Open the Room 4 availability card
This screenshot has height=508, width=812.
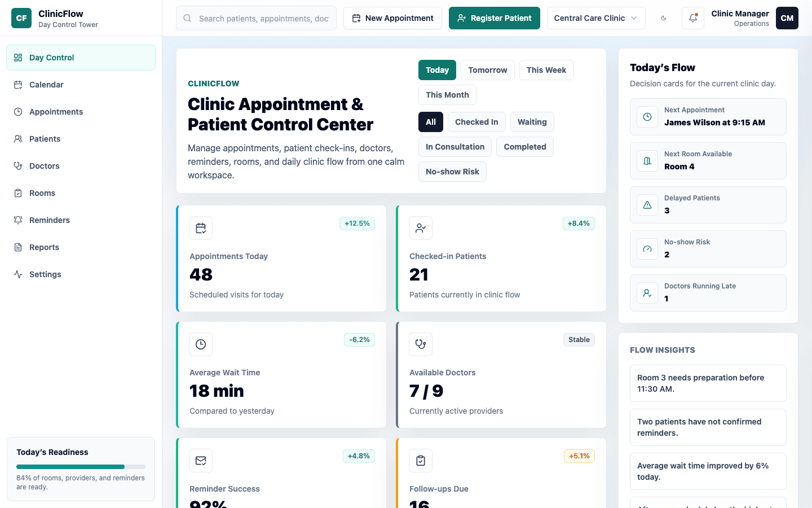pyautogui.click(x=708, y=161)
